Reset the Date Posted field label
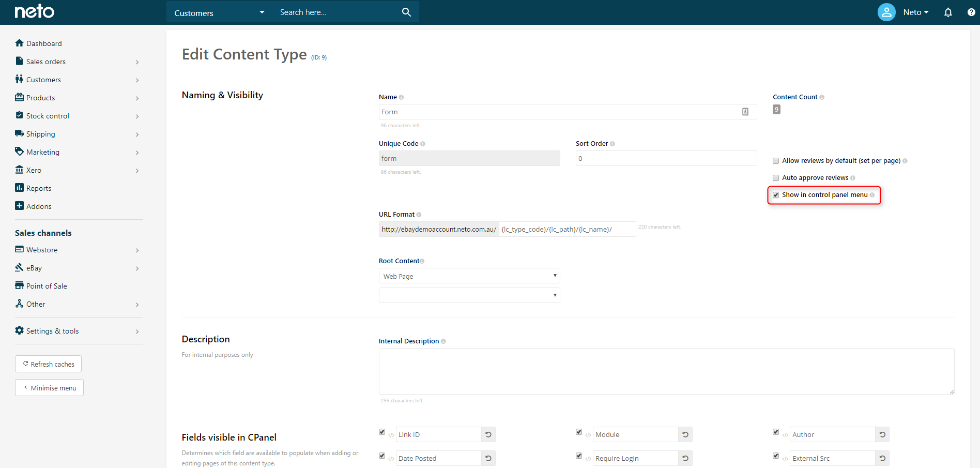Image resolution: width=980 pixels, height=468 pixels. pos(488,458)
